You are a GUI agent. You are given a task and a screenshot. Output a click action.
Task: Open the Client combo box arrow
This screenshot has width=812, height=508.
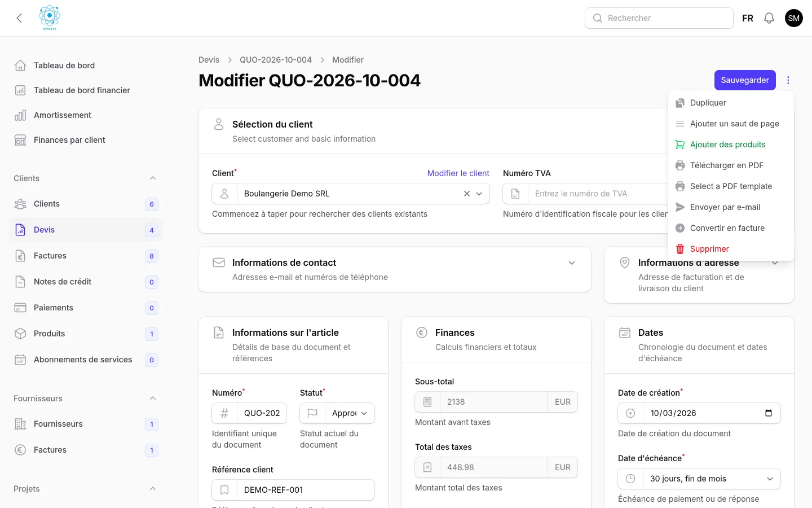coord(479,194)
